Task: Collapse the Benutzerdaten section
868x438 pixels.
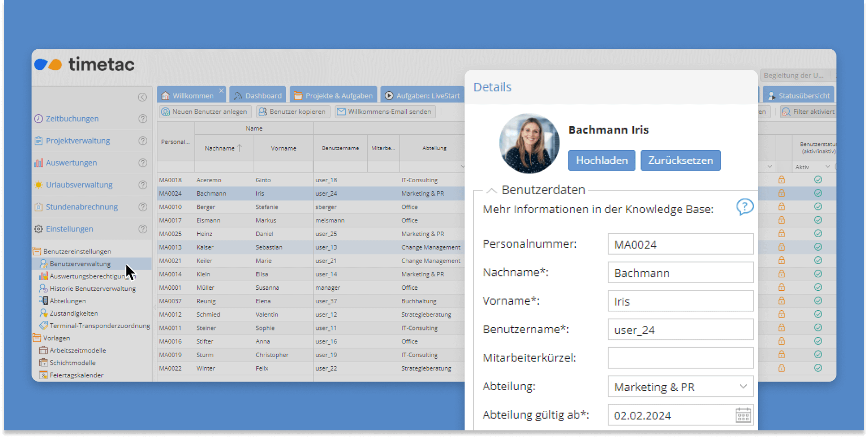Action: 491,190
